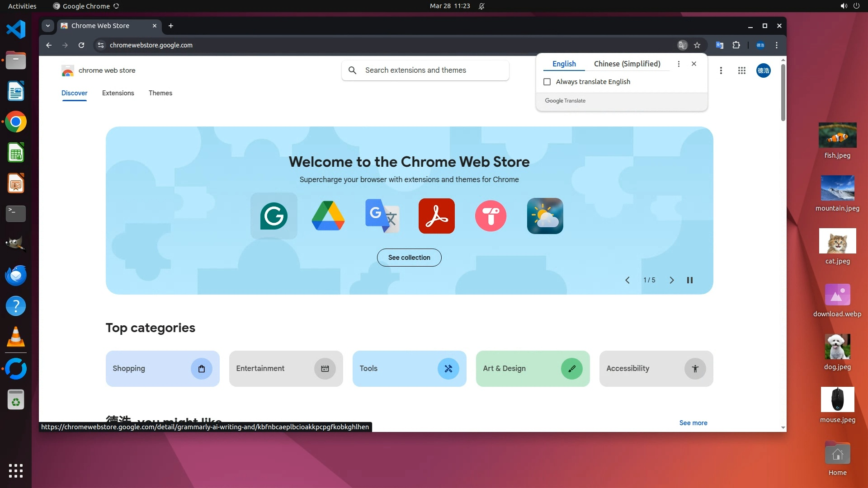Click the weather extension icon
This screenshot has width=868, height=488.
tap(545, 216)
